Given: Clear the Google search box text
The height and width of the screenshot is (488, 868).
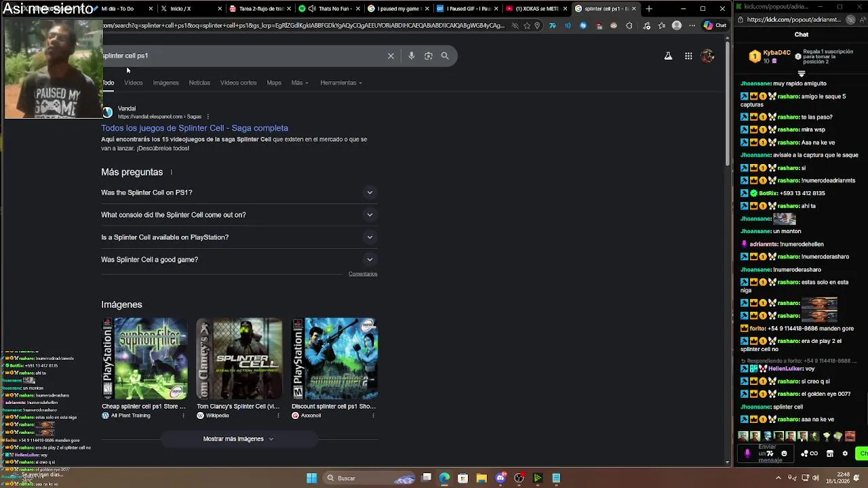Looking at the screenshot, I should tap(391, 56).
